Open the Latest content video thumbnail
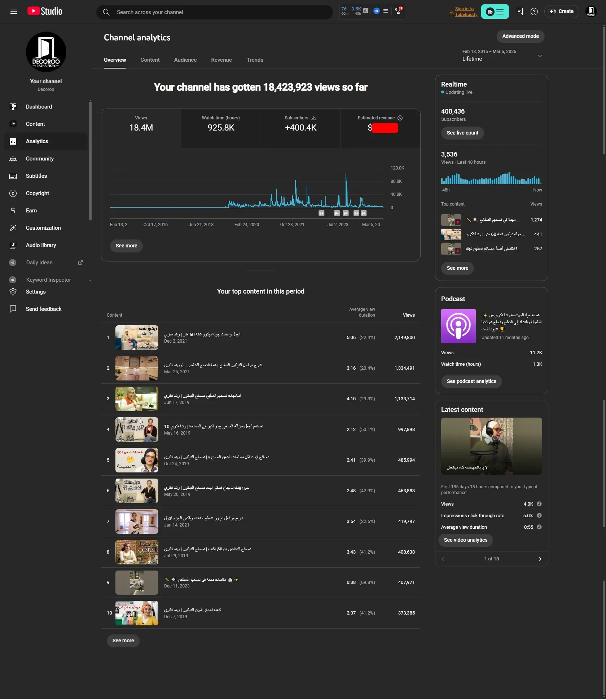 (x=492, y=446)
